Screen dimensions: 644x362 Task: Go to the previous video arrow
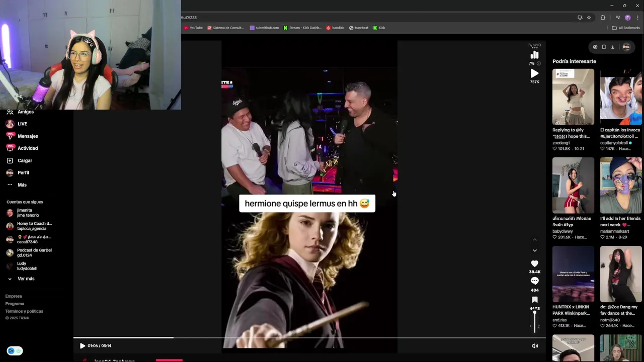(x=535, y=239)
